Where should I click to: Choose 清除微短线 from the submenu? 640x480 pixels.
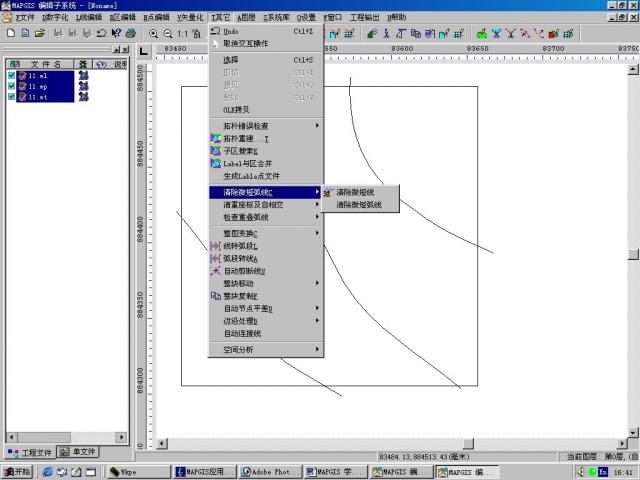point(356,192)
